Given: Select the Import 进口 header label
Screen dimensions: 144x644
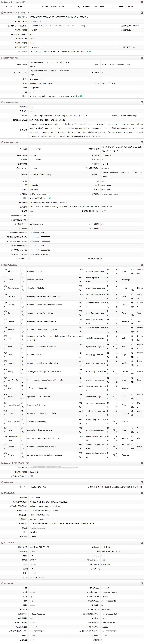Looking at the screenshot, I should point(21,2).
